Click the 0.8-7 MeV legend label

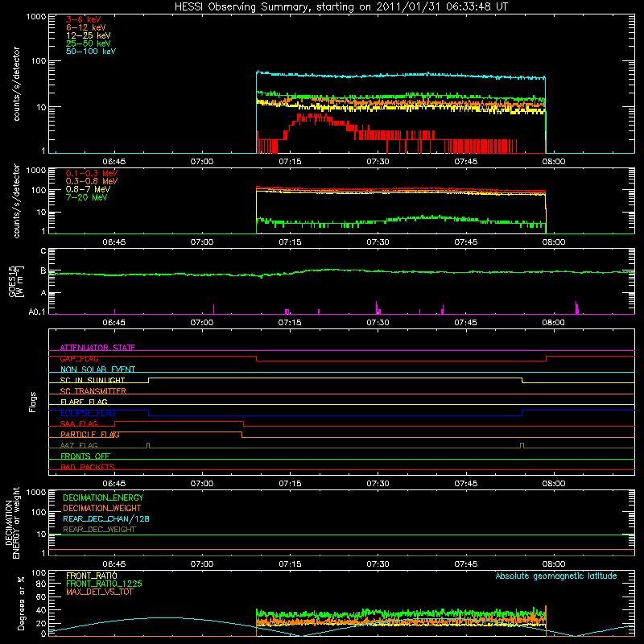pos(88,189)
